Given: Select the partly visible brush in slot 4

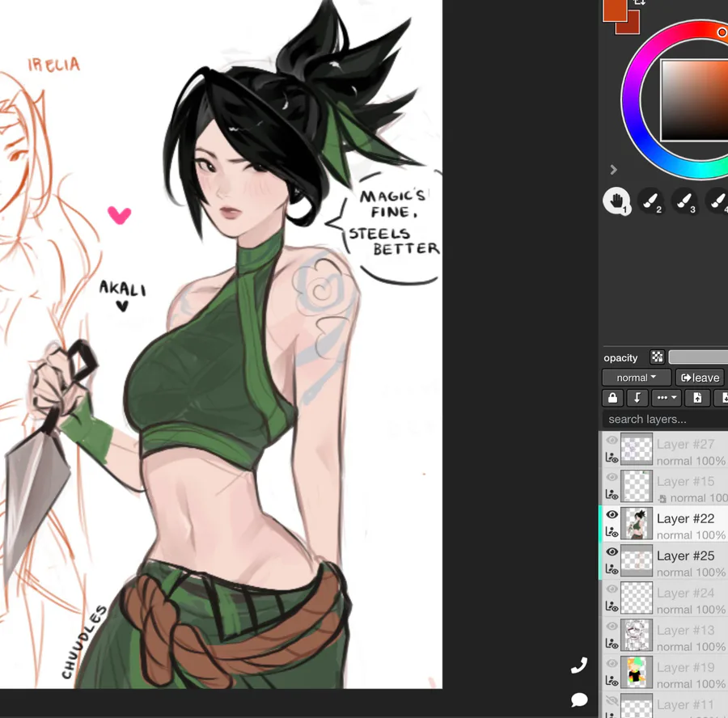Looking at the screenshot, I should tap(717, 201).
